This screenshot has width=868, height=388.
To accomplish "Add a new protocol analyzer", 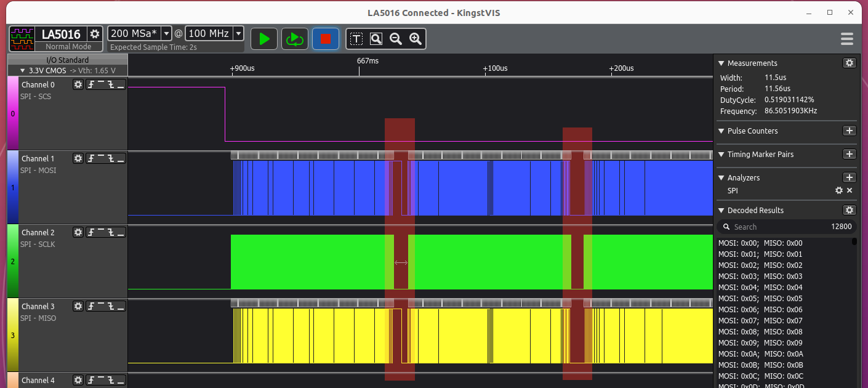I will (x=849, y=177).
